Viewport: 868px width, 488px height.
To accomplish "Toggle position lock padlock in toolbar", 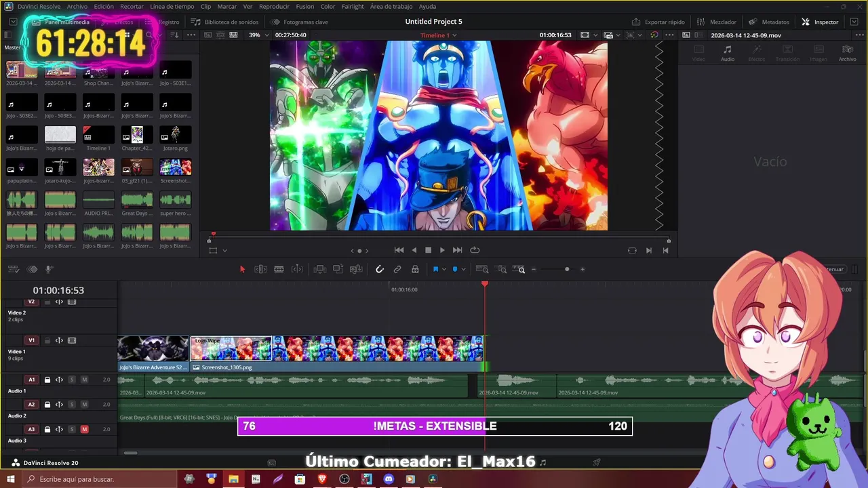I will pos(415,269).
